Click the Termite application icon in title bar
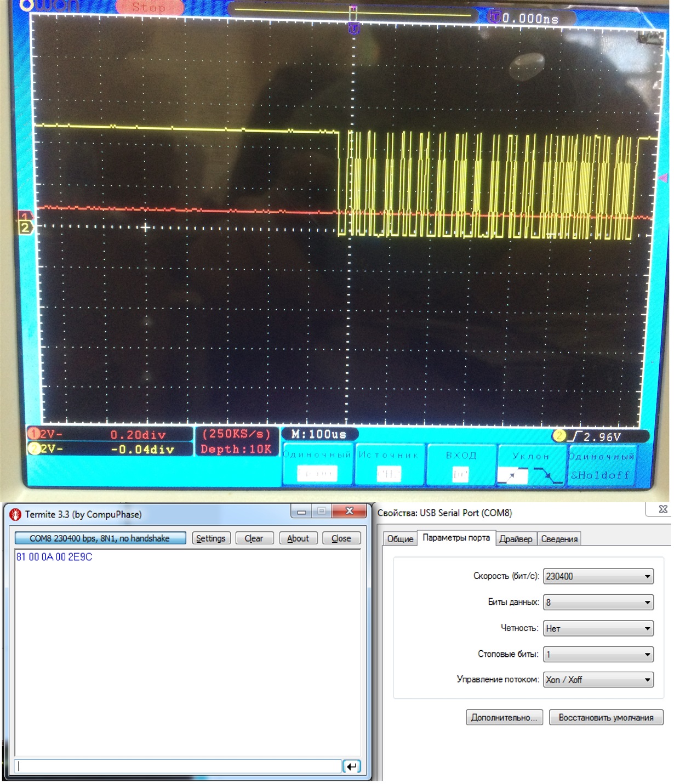Image resolution: width=674 pixels, height=784 pixels. click(x=15, y=514)
